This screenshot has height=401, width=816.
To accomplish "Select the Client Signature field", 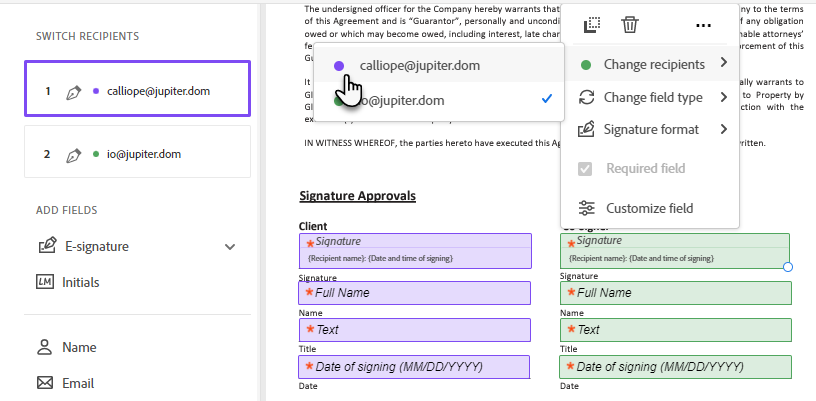I will [x=415, y=251].
